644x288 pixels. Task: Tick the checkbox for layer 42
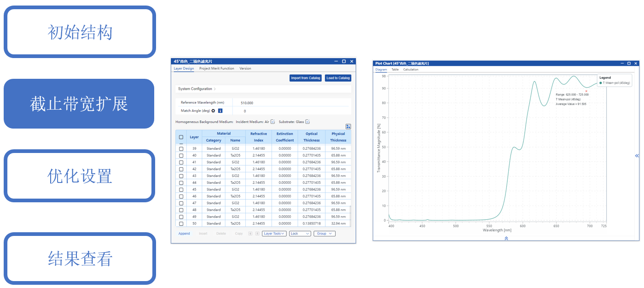pos(181,169)
